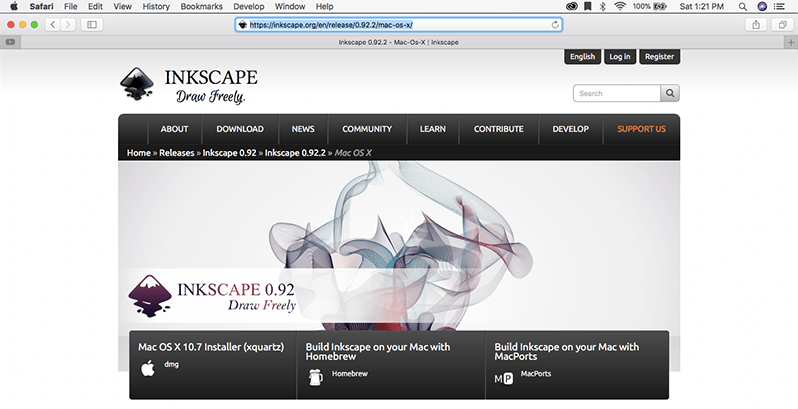Open the LEARN navigation item

click(433, 129)
